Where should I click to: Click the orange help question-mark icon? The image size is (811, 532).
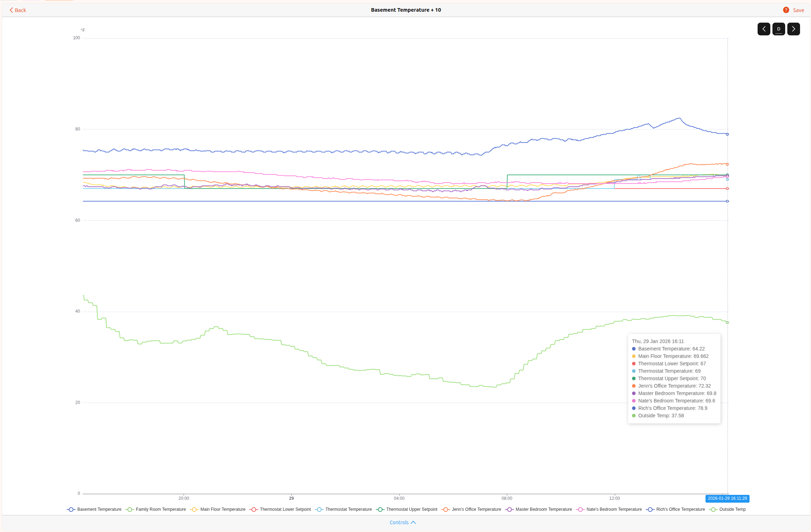click(786, 10)
